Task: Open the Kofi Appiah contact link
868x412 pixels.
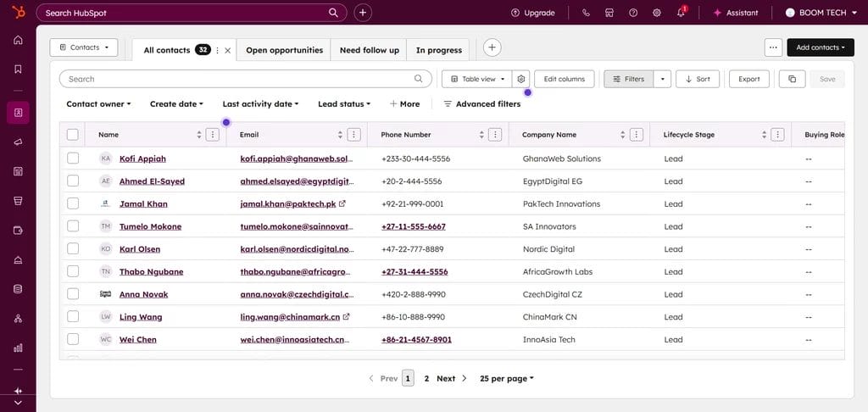Action: pos(142,159)
